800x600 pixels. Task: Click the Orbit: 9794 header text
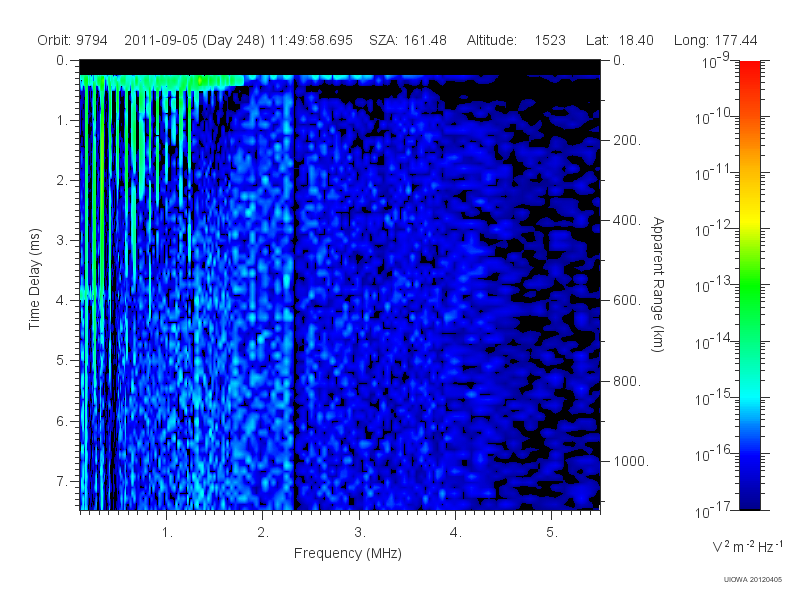click(72, 40)
